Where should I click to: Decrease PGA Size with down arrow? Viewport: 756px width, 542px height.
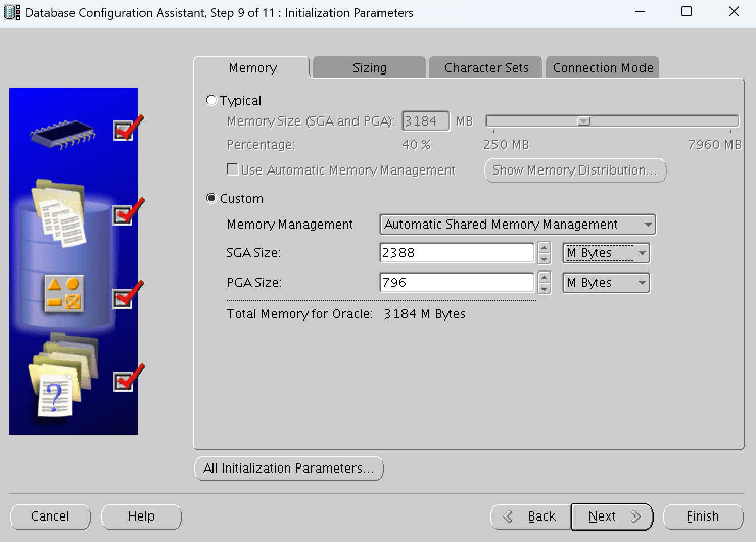pos(544,288)
